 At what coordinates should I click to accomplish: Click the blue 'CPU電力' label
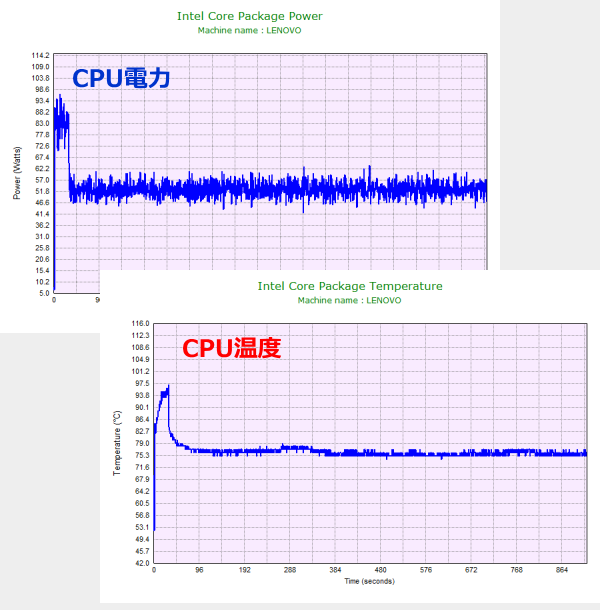click(x=121, y=78)
